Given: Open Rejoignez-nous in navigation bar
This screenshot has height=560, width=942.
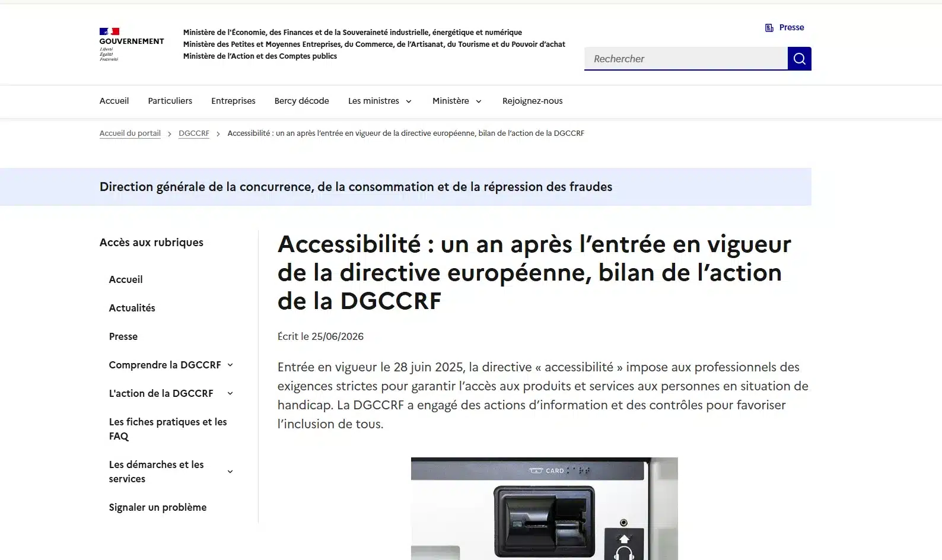Looking at the screenshot, I should pos(532,101).
